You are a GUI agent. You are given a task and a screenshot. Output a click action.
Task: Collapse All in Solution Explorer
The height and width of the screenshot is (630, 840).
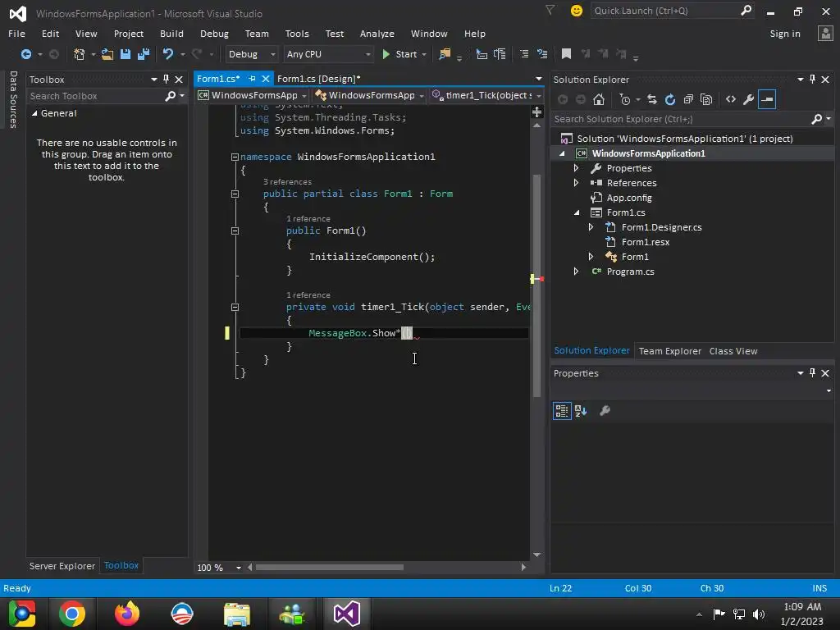click(x=688, y=99)
